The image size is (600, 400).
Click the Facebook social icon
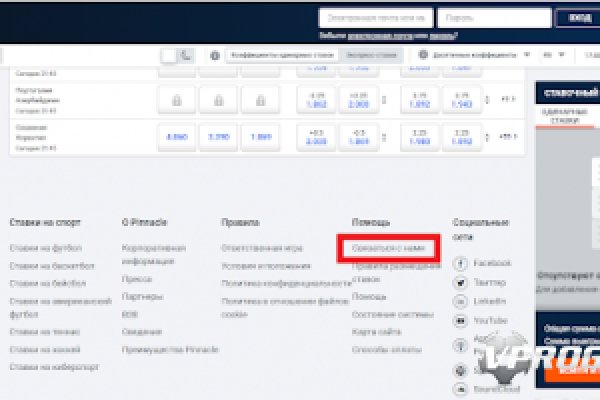point(461,263)
